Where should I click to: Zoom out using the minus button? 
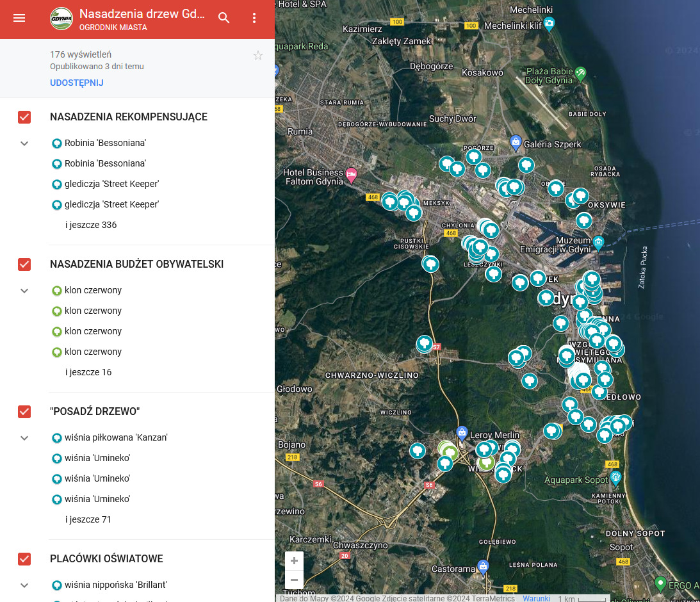coord(294,580)
